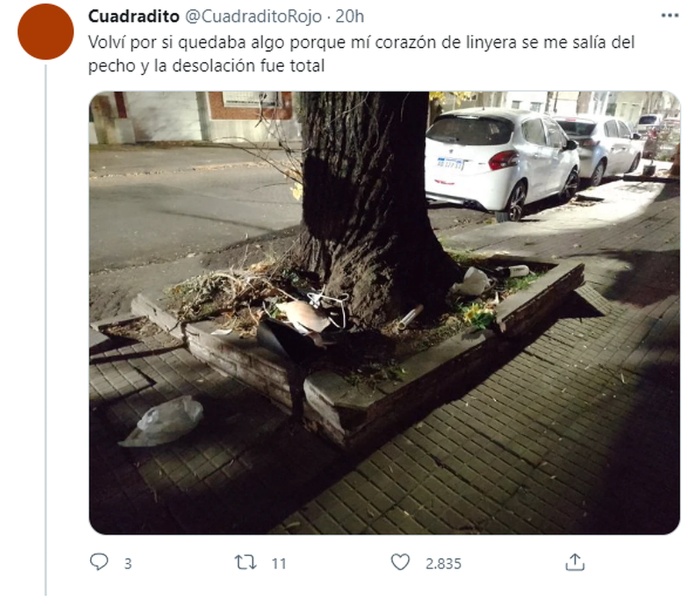Viewport: 700px width, 597px height.
Task: Like the tweet with the heart icon
Action: tap(400, 563)
